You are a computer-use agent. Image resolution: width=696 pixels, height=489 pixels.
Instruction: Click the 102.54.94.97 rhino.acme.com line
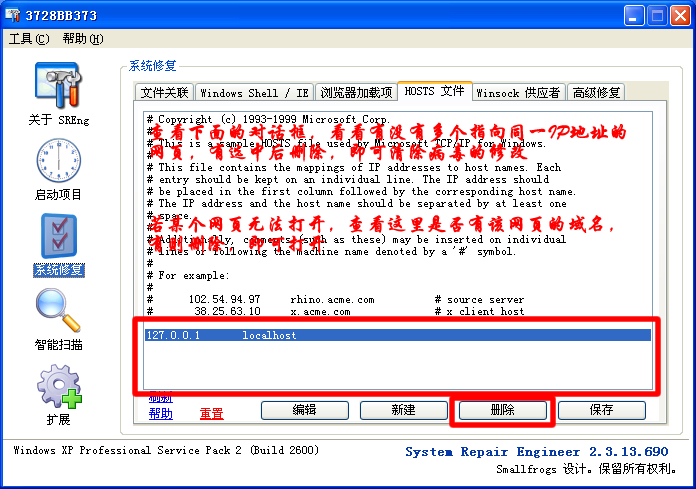(336, 300)
